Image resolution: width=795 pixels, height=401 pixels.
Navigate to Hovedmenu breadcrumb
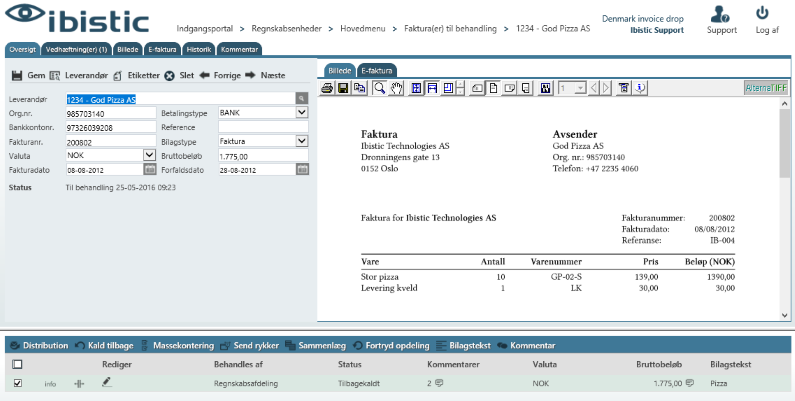[x=361, y=28]
